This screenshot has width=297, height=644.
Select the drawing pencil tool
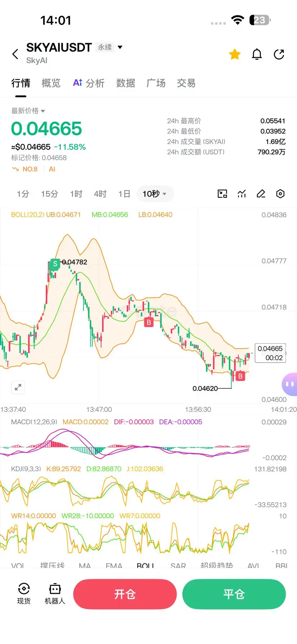(x=261, y=194)
